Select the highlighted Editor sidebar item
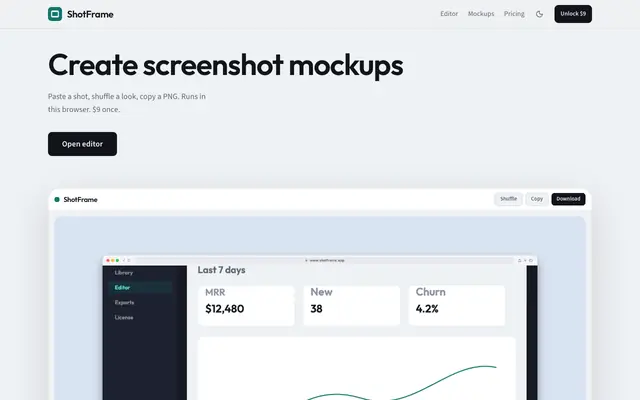Screen dimensions: 640x400 (x=140, y=287)
